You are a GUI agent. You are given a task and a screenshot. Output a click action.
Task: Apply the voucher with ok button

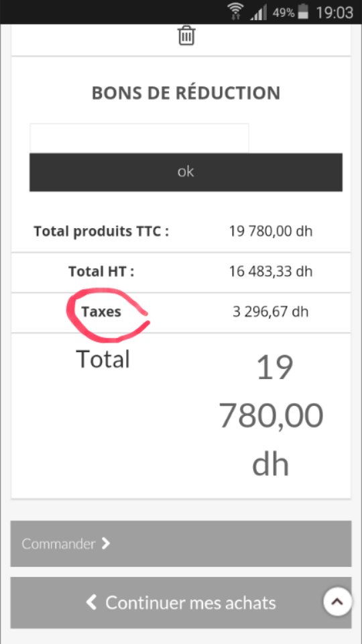coord(186,172)
